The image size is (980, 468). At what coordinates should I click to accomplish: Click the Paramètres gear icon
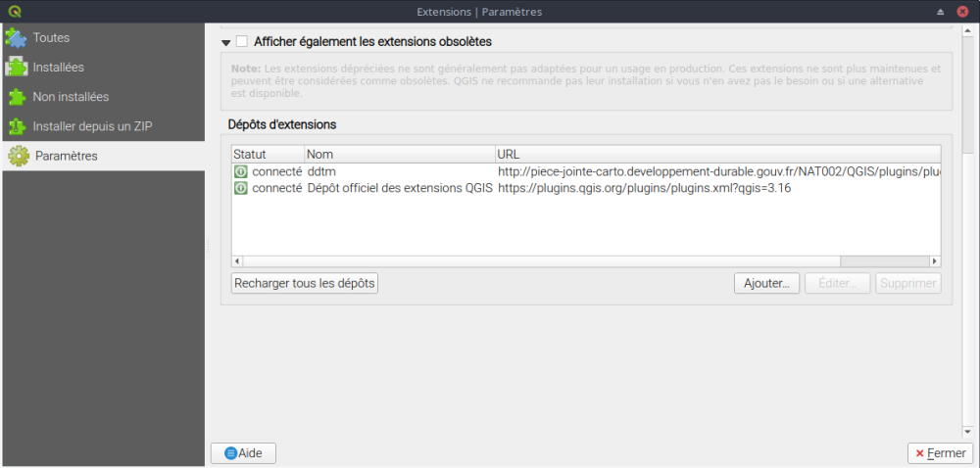(x=18, y=156)
